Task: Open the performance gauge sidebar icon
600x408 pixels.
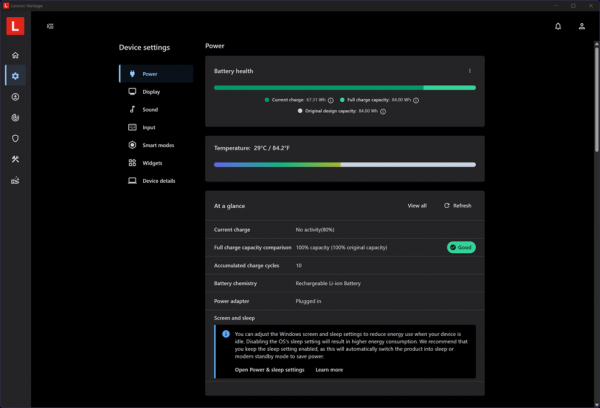Action: coord(15,118)
